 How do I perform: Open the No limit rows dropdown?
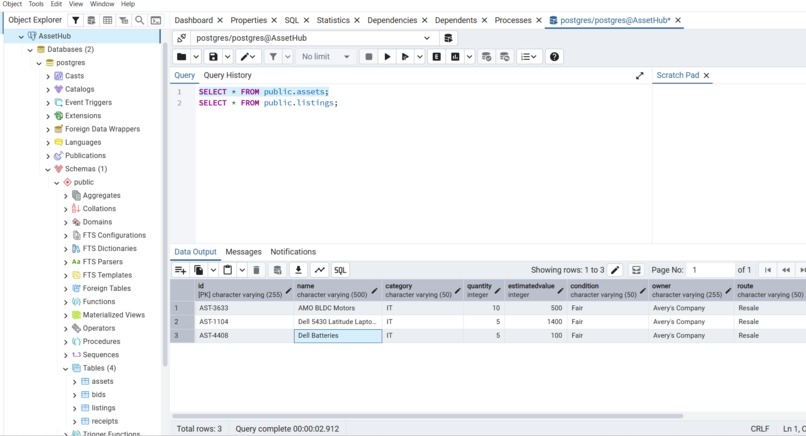(x=326, y=57)
